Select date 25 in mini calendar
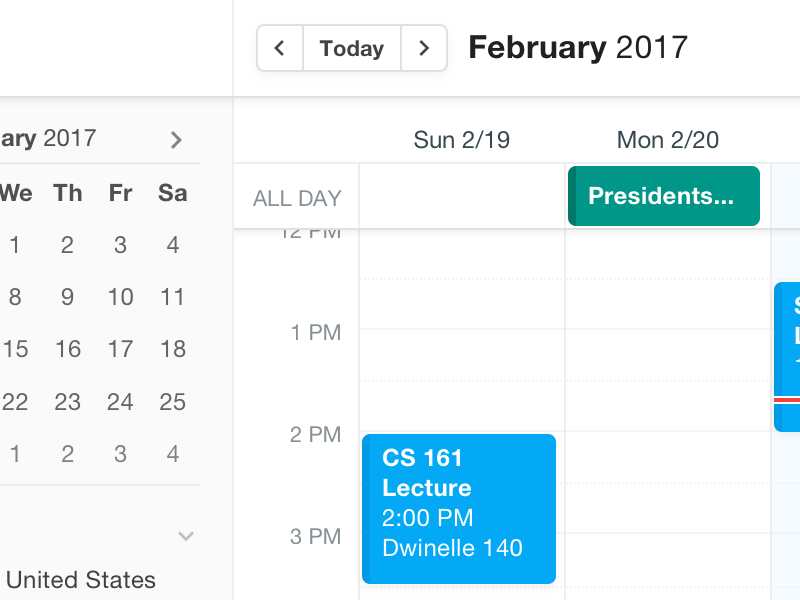 coord(173,402)
